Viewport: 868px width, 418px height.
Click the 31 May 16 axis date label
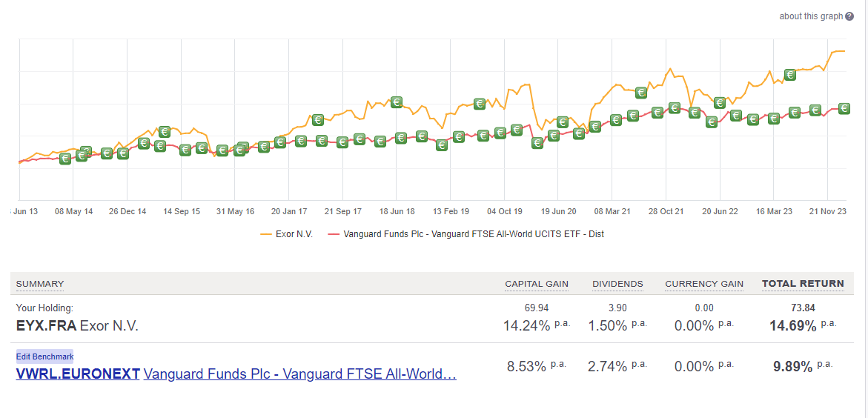[235, 211]
